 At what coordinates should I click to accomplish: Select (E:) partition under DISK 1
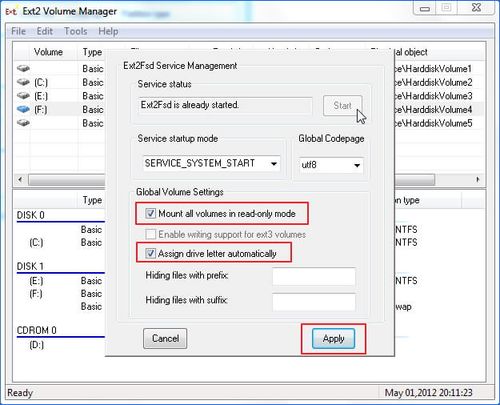tap(36, 281)
